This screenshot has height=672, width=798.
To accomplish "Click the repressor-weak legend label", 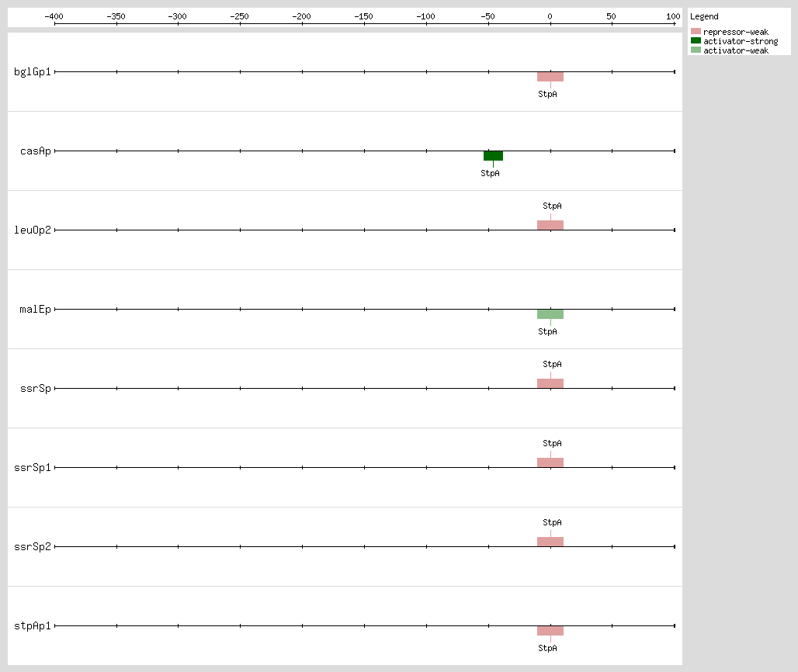I will 736,32.
